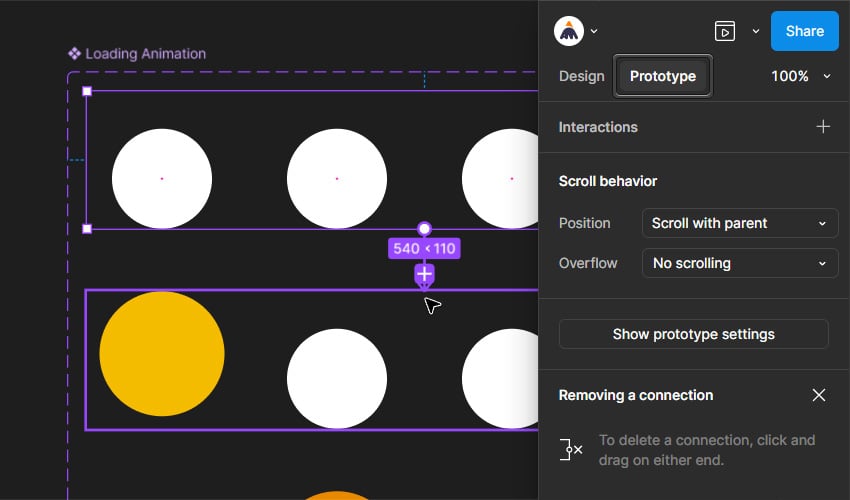The image size is (850, 500).
Task: Open the No scrolling overflow dropdown
Action: 740,263
